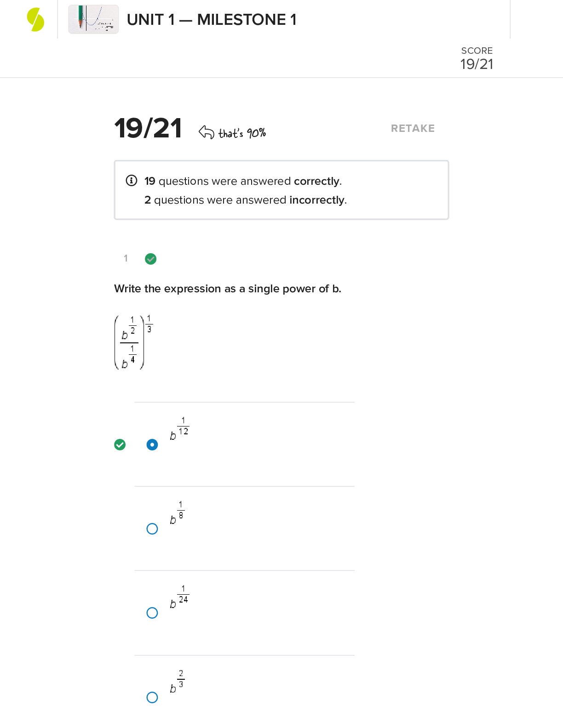Click the b^(1/12) answer expression

(x=179, y=429)
